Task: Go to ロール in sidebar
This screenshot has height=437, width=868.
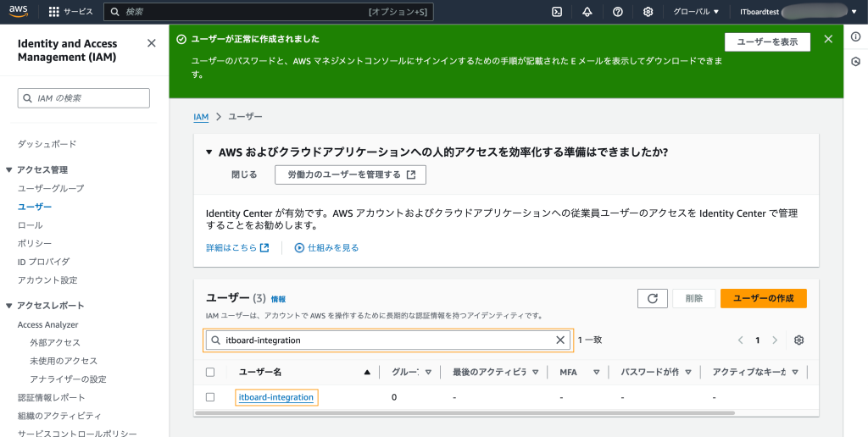Action: 31,225
